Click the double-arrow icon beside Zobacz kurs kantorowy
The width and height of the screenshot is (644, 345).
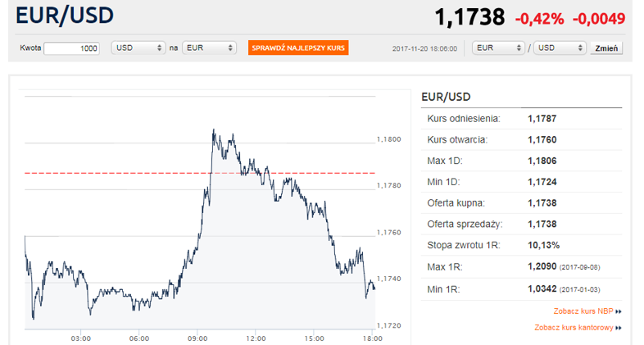pos(619,328)
